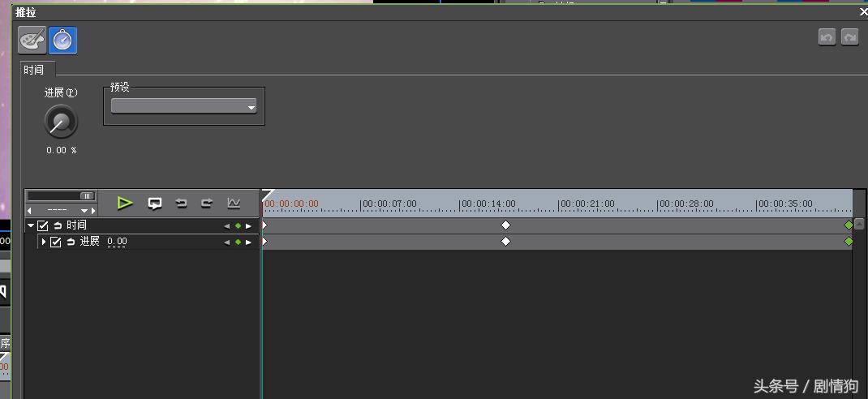
Task: Click the timeline zoom slider handle
Action: point(88,196)
